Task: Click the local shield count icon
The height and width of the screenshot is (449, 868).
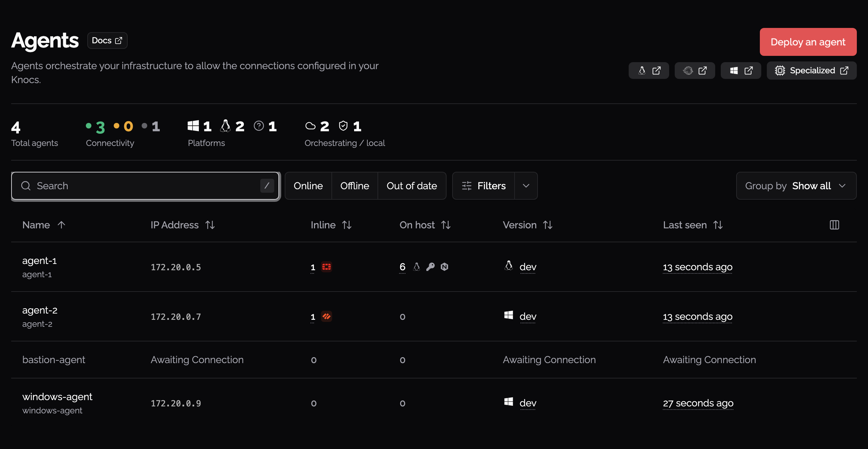Action: 343,126
